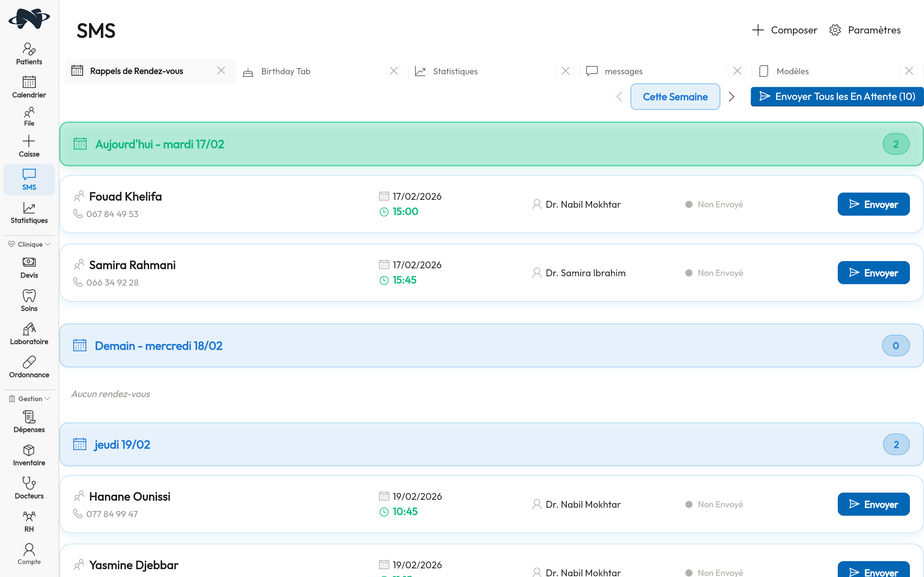
Task: Open the Docteurs stethoscope icon
Action: (29, 483)
